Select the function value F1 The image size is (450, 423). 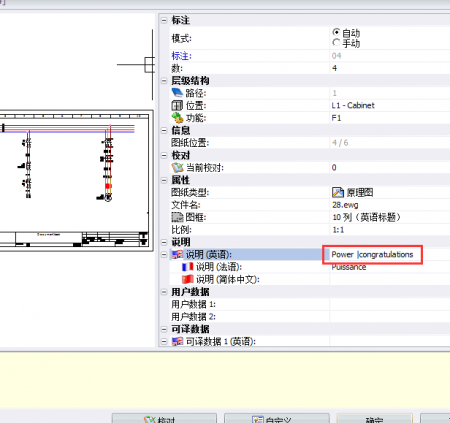pos(336,118)
